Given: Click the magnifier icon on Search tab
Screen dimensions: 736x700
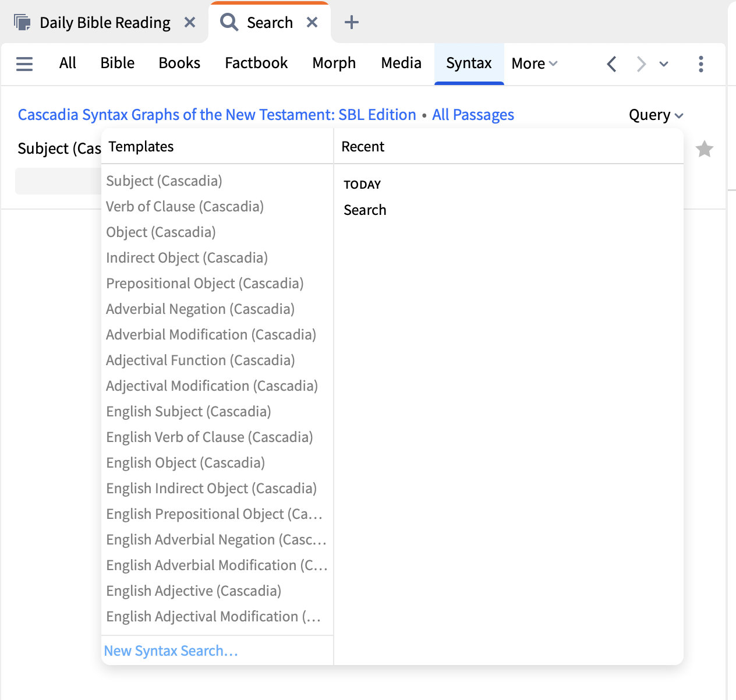Looking at the screenshot, I should click(229, 23).
